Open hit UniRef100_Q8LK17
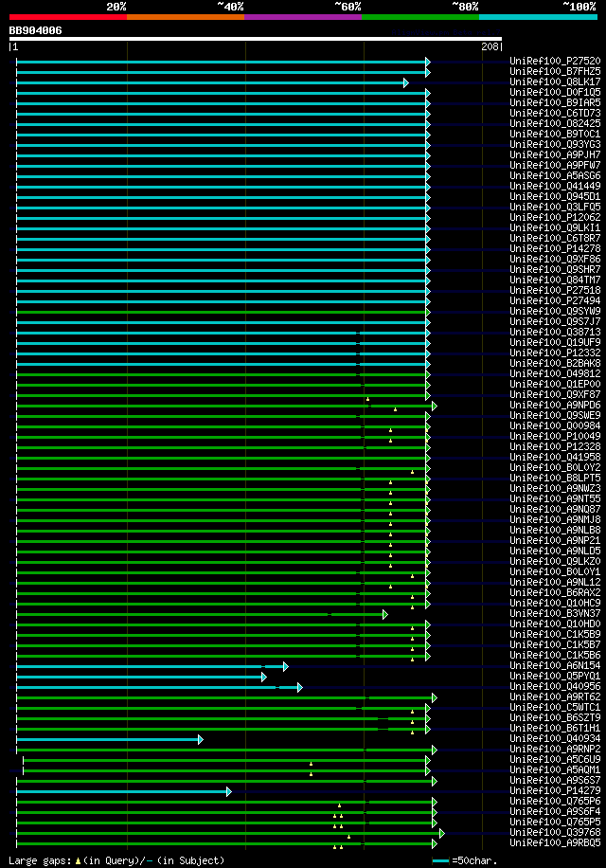The image size is (606, 868). coord(555,81)
